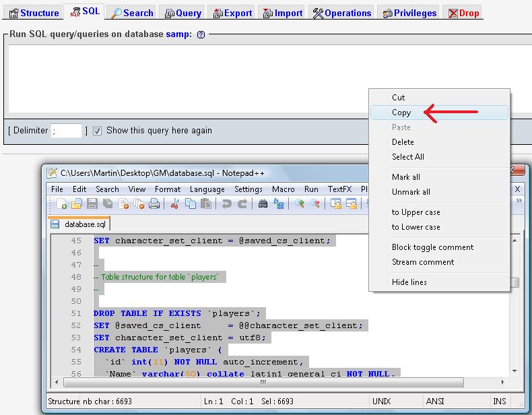532x415 pixels.
Task: Click the Synchronize horizontal scrolling icon
Action: point(352,203)
